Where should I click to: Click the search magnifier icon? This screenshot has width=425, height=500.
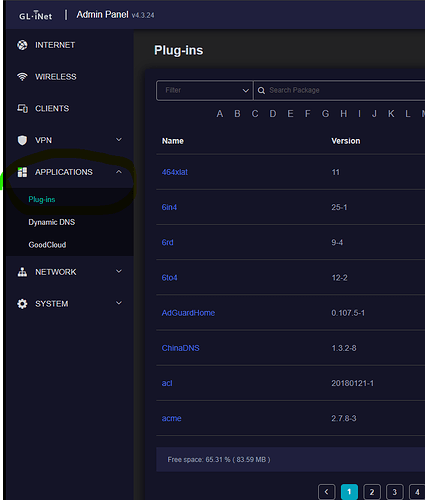click(261, 90)
